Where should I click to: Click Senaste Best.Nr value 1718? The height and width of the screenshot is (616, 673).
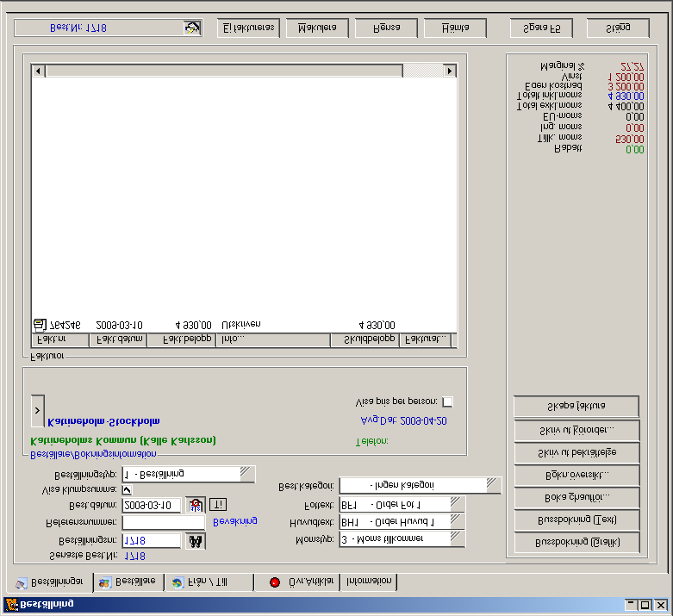(134, 557)
